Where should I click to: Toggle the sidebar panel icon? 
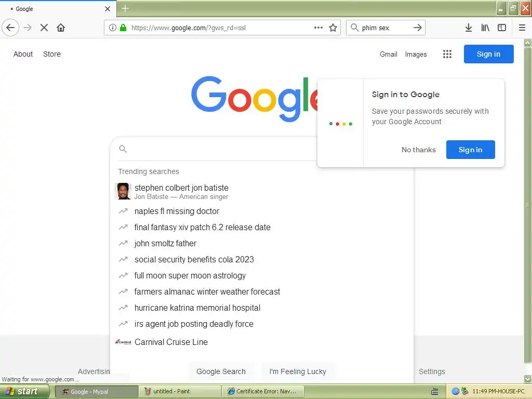[x=502, y=28]
